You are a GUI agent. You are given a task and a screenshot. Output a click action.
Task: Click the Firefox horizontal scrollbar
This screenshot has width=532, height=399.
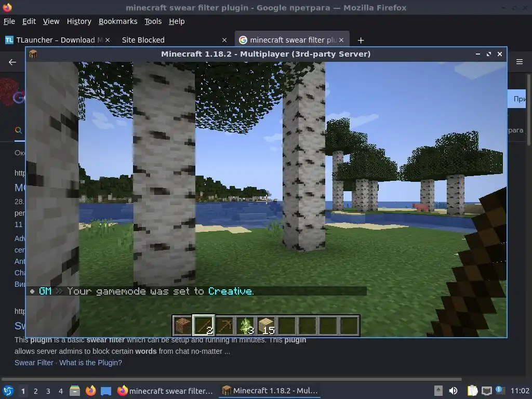coord(231,379)
